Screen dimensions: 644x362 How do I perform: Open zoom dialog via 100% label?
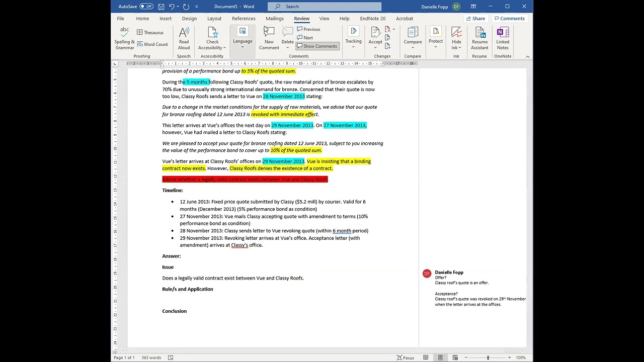521,357
